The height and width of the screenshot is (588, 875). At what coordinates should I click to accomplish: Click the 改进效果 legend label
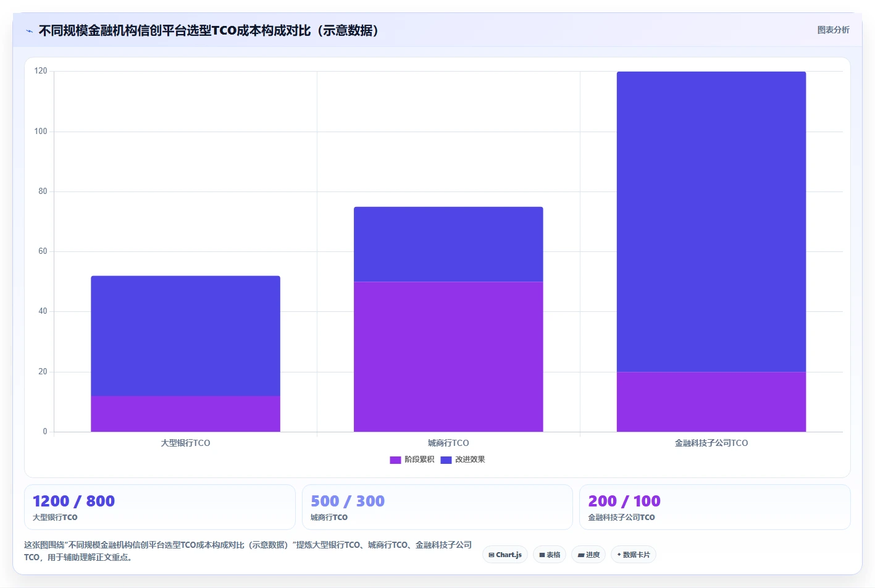(470, 460)
